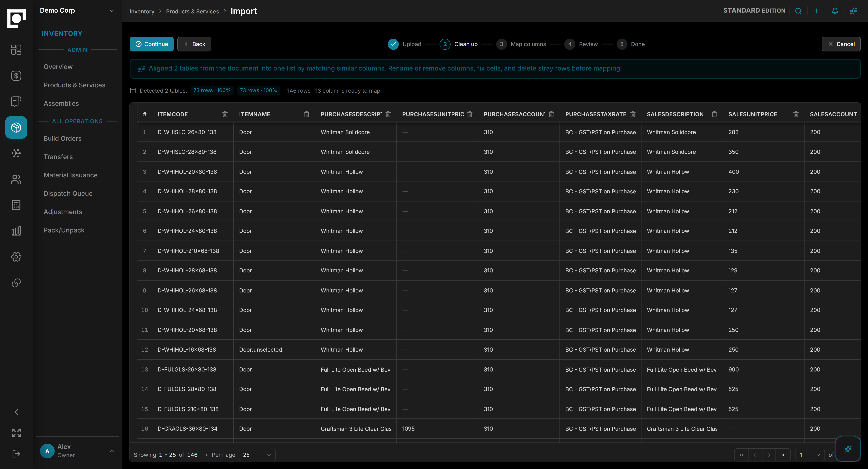The height and width of the screenshot is (469, 868).
Task: Open Build Orders in sidebar
Action: tap(62, 138)
